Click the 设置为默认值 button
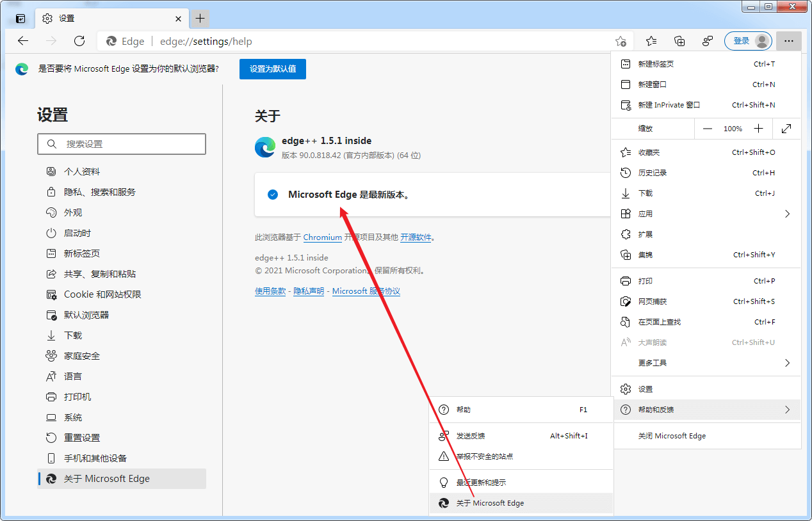Viewport: 812px width, 521px height. (273, 69)
